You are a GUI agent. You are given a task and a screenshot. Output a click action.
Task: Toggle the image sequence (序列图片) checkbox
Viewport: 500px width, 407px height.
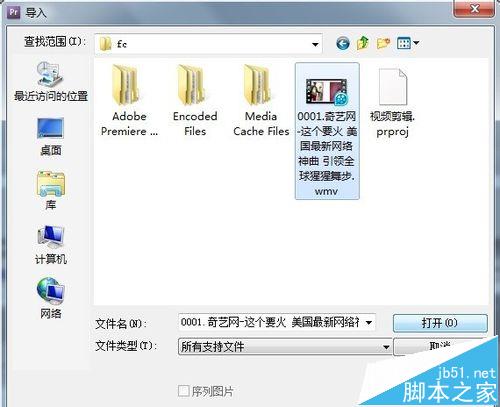click(184, 391)
